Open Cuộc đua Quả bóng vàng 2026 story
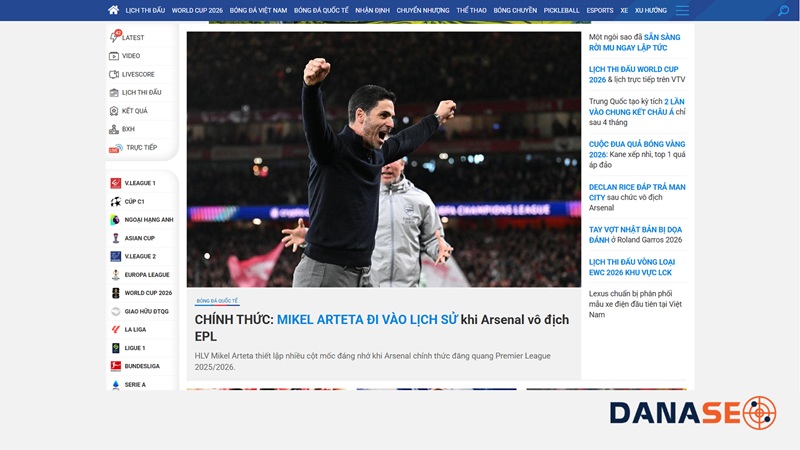Viewport: 800px width, 450px height. point(637,155)
